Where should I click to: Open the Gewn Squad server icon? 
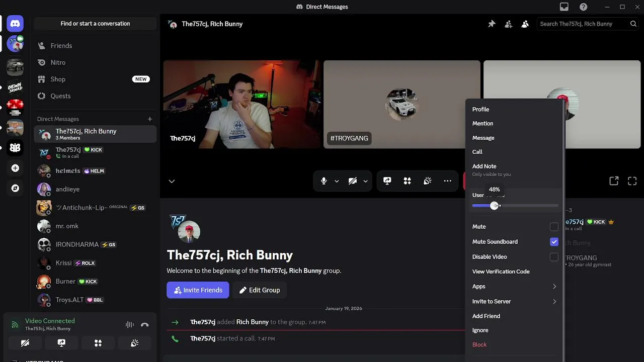(15, 87)
